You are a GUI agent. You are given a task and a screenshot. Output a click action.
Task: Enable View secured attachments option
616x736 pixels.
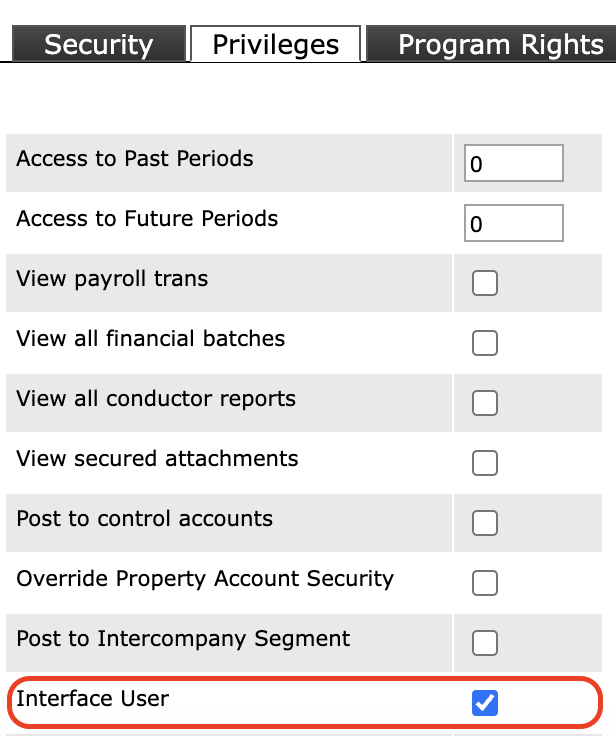(485, 463)
